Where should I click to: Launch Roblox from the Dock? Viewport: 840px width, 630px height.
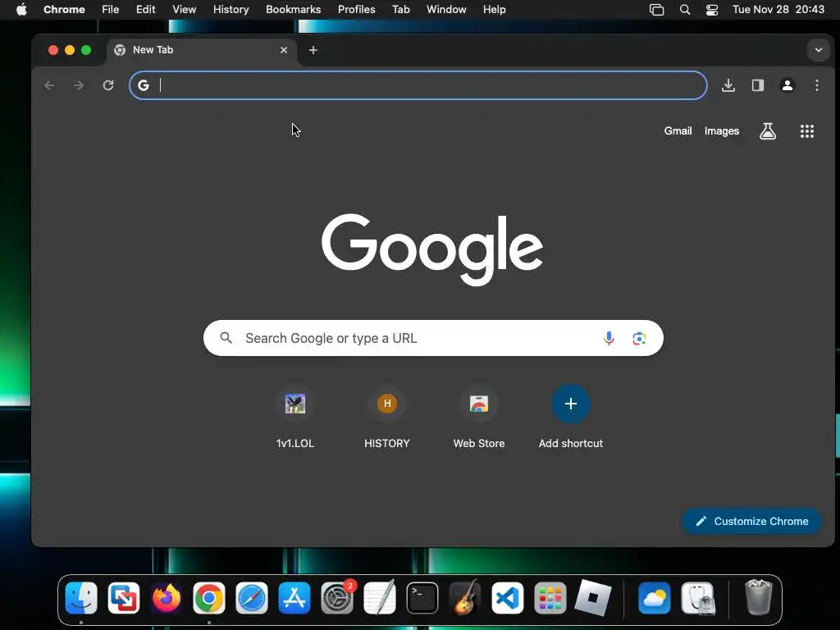coord(592,598)
